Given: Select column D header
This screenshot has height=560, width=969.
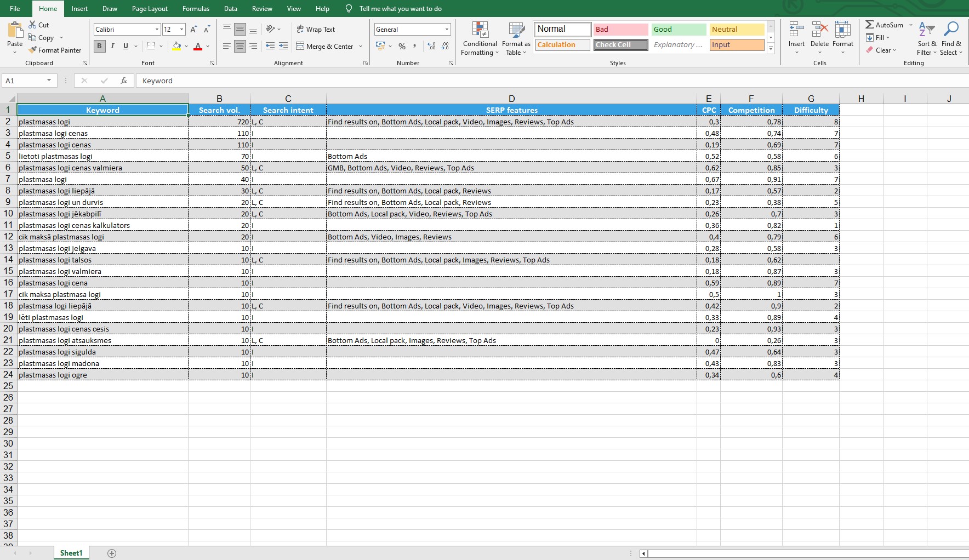Looking at the screenshot, I should [x=511, y=99].
